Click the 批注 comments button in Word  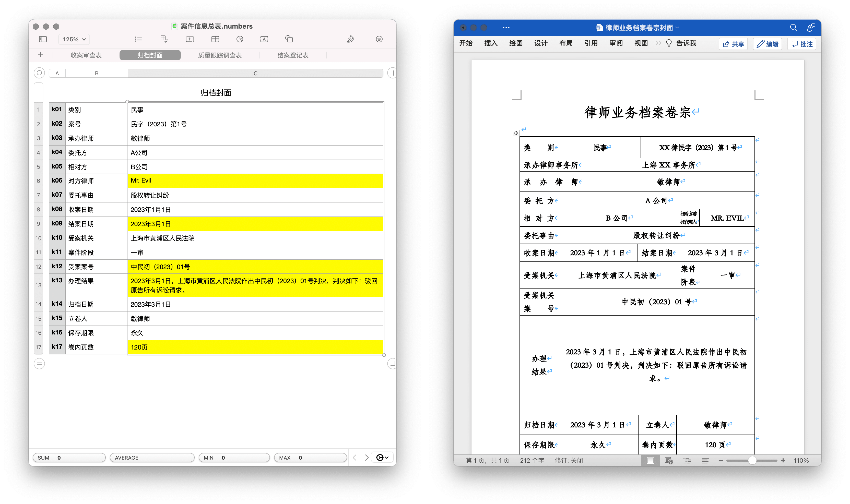pyautogui.click(x=802, y=44)
